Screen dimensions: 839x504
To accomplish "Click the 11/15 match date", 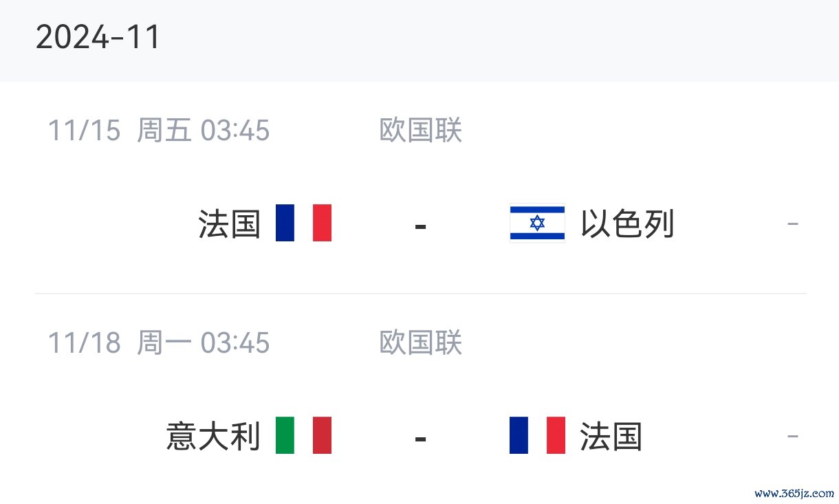I will [x=84, y=130].
